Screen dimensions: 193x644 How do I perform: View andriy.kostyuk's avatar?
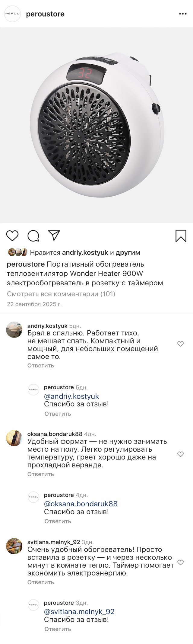(x=14, y=330)
